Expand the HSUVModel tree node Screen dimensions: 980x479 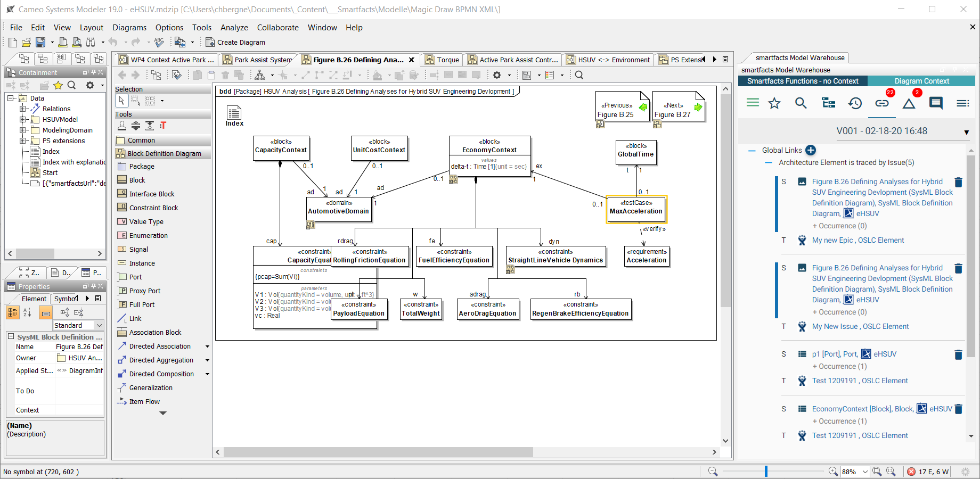pos(22,119)
